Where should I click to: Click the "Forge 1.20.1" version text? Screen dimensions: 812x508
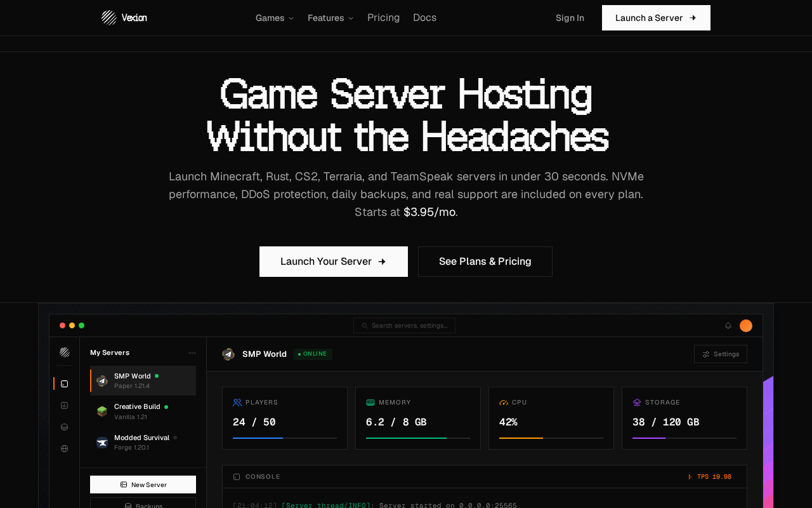tap(131, 448)
